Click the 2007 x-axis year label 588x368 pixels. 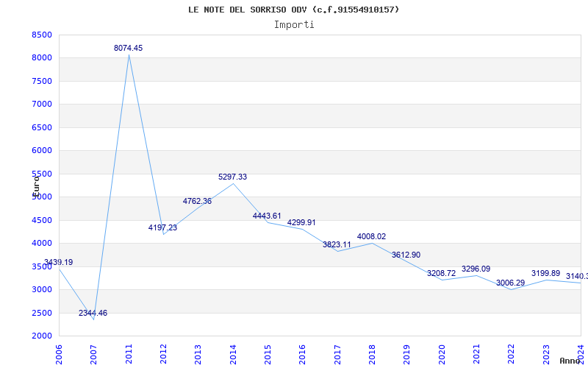[94, 355]
